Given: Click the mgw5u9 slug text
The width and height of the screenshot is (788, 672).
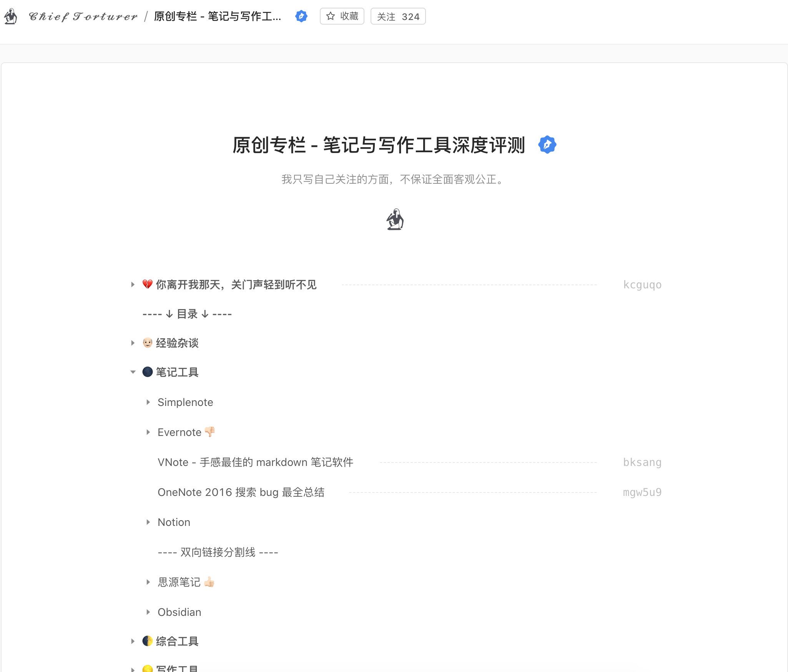Looking at the screenshot, I should point(642,492).
